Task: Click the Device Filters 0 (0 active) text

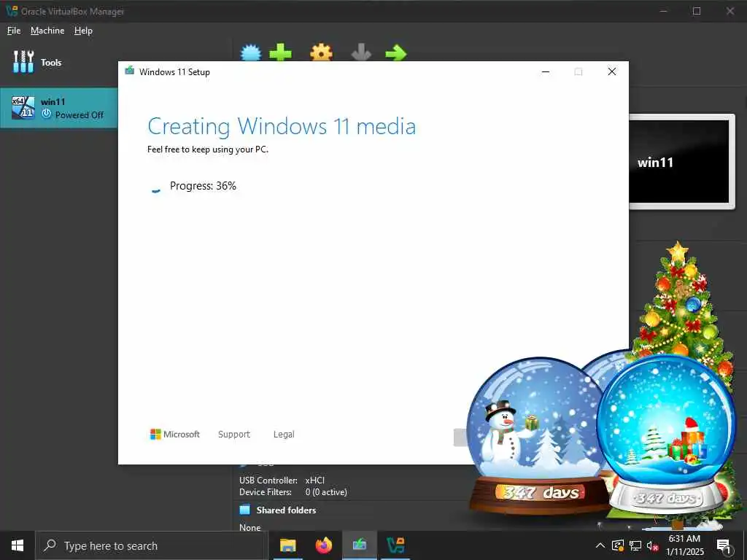Action: 326,492
